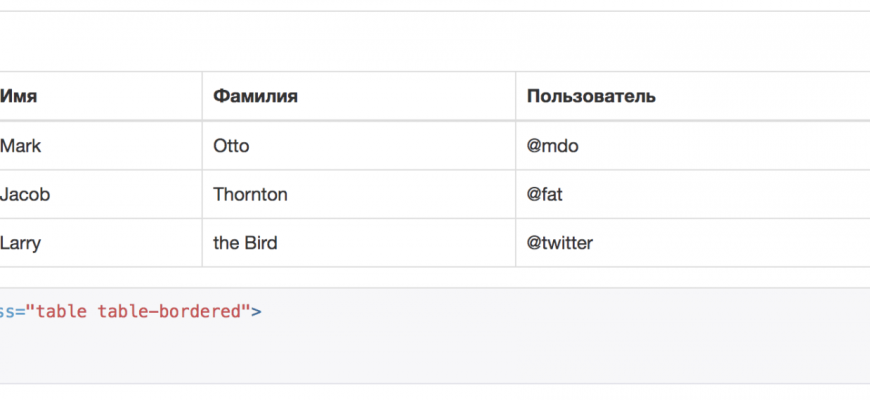The image size is (870, 400).
Task: Select the Mark cell in the table
Action: pos(21,146)
